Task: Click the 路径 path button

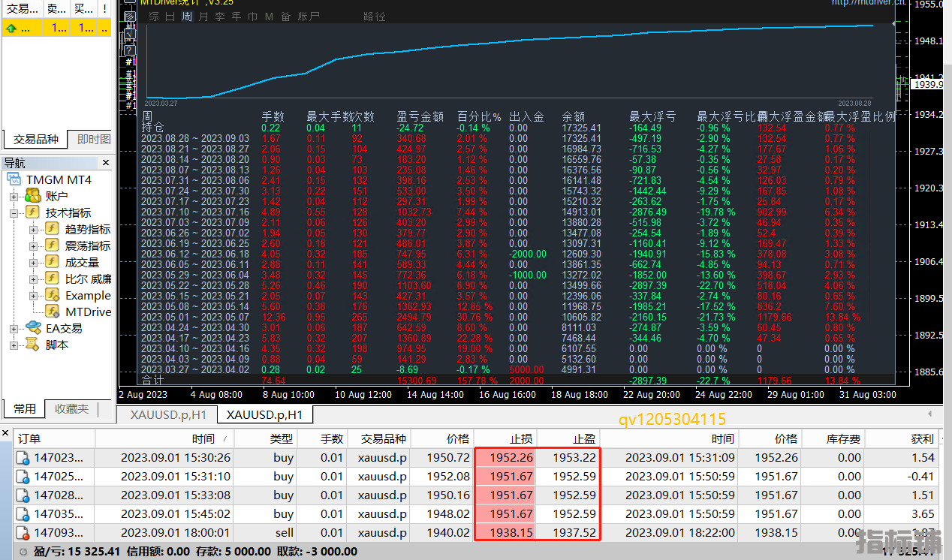Action: point(374,17)
